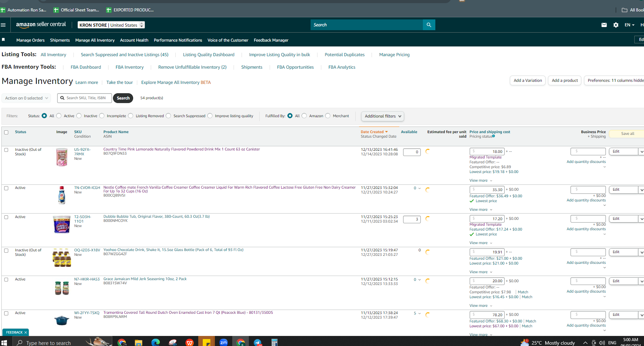The height and width of the screenshot is (346, 644).
Task: Open Listing Quality Dashboard link
Action: point(209,55)
